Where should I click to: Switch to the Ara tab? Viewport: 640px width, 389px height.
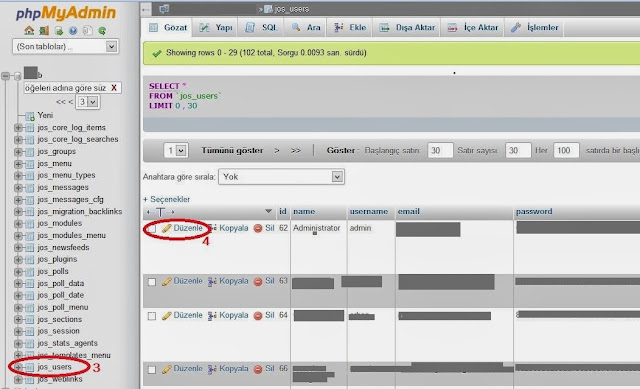click(x=306, y=28)
